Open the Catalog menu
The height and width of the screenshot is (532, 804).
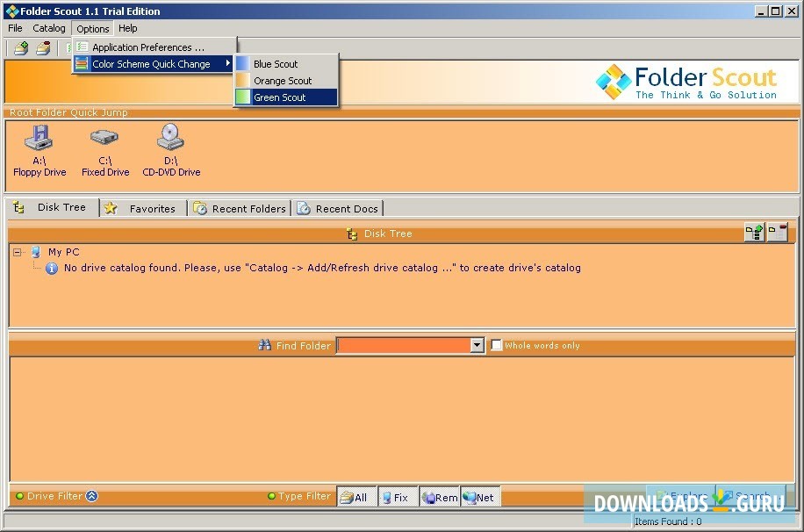click(48, 28)
